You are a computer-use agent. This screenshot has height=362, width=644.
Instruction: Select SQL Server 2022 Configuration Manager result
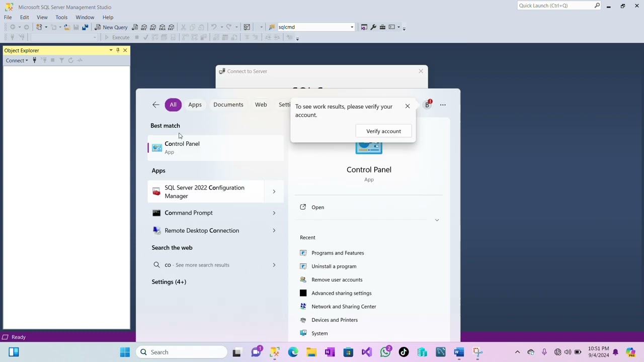(x=206, y=192)
